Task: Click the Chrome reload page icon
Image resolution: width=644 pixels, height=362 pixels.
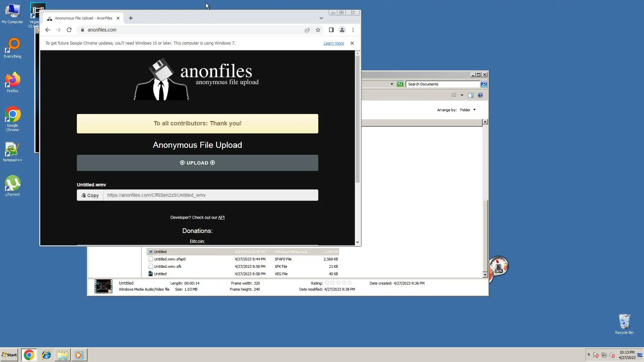Action: [x=69, y=30]
